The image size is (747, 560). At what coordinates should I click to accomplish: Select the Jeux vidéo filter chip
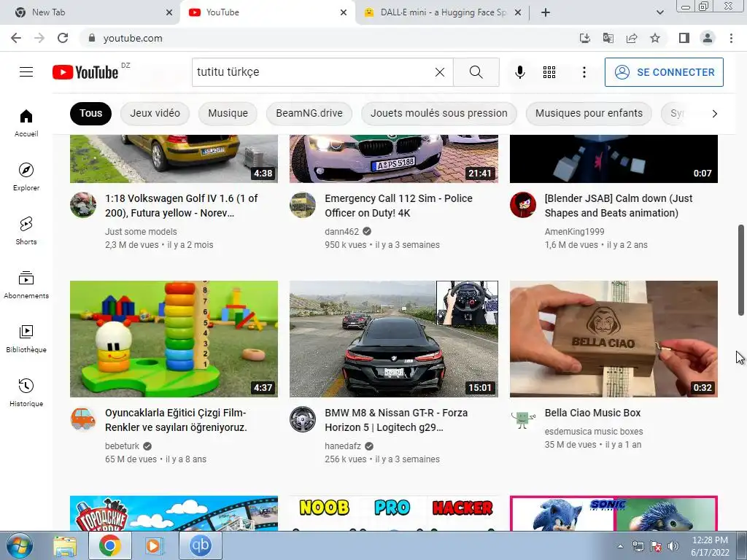pos(155,113)
